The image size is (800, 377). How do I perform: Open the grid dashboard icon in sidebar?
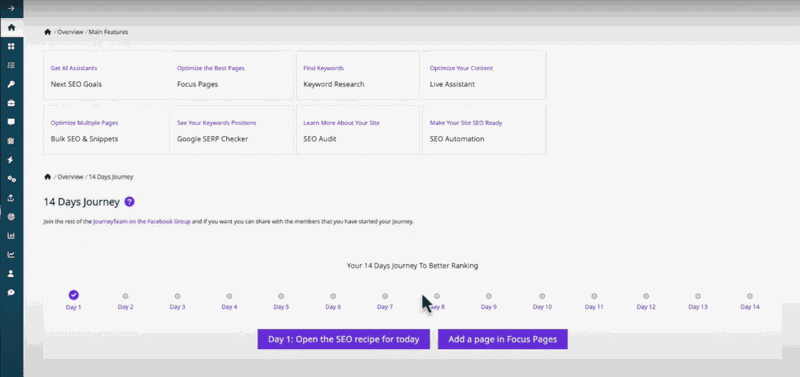tap(11, 46)
